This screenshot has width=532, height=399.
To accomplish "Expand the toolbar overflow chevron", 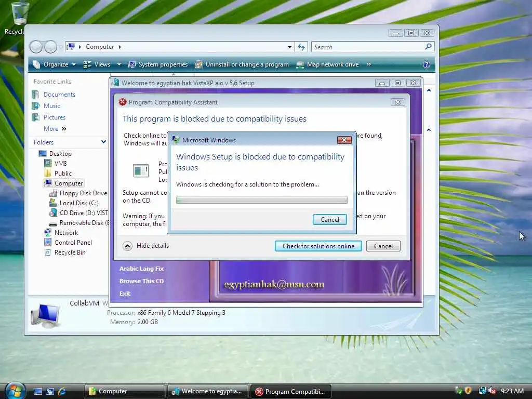I will point(368,64).
